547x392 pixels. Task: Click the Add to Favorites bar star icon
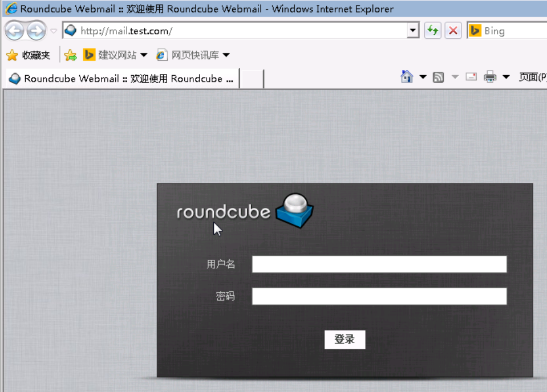tap(71, 55)
